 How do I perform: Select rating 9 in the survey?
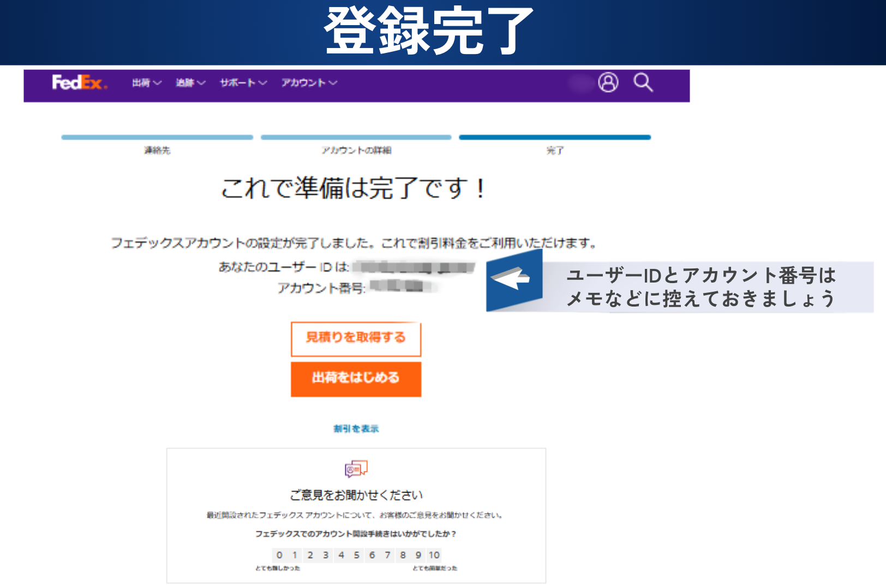(418, 555)
